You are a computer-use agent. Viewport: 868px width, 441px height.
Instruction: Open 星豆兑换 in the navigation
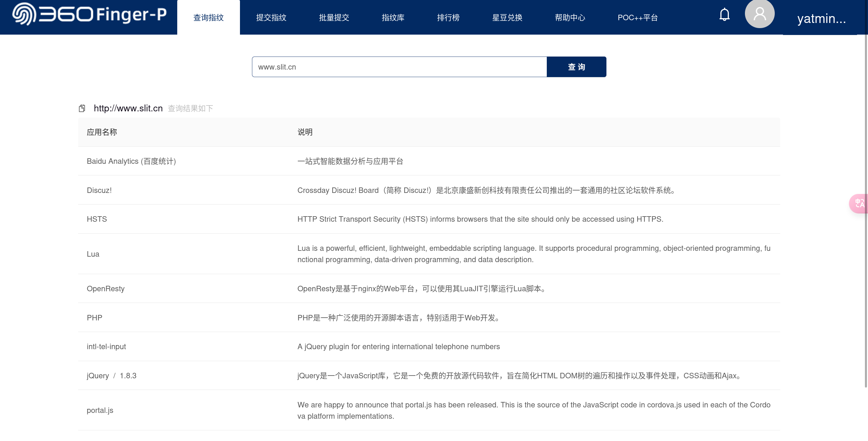coord(507,17)
